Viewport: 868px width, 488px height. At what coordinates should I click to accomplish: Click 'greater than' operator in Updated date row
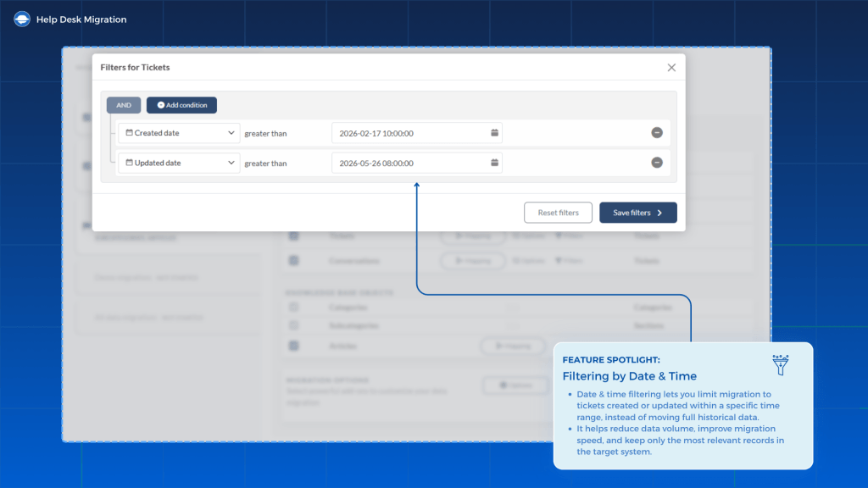265,164
